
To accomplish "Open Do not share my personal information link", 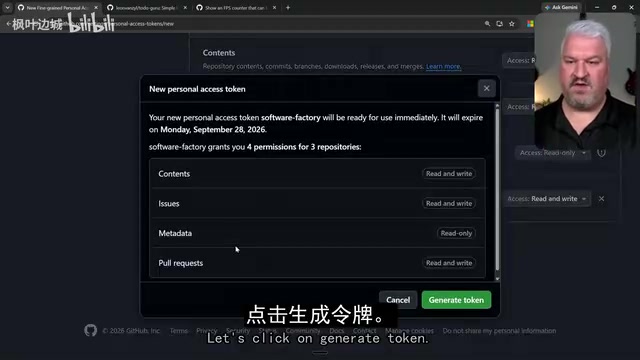I will click(x=499, y=331).
